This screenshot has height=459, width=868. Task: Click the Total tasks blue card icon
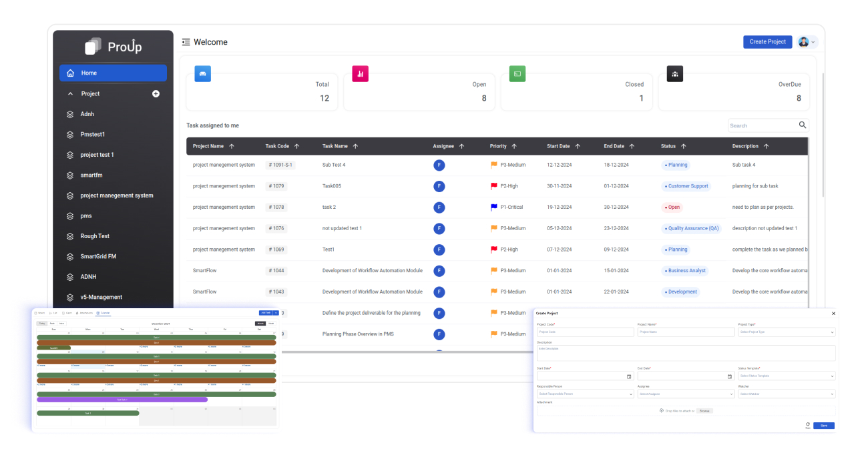coord(202,73)
